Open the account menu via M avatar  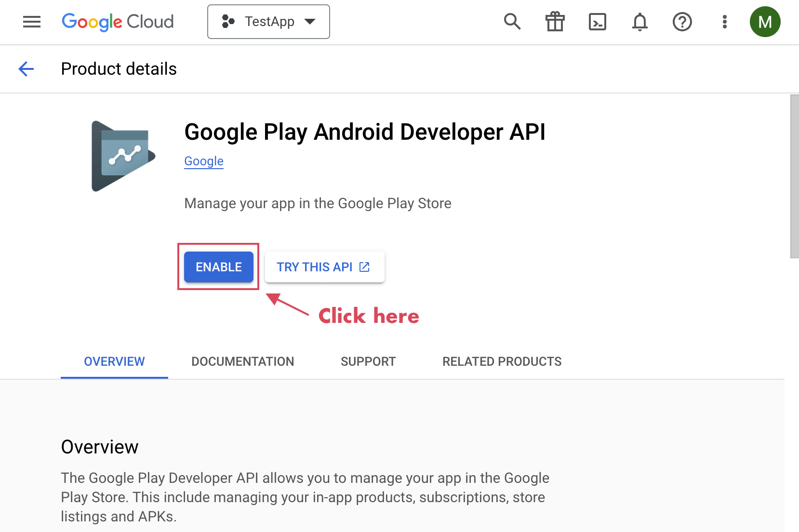(x=765, y=22)
